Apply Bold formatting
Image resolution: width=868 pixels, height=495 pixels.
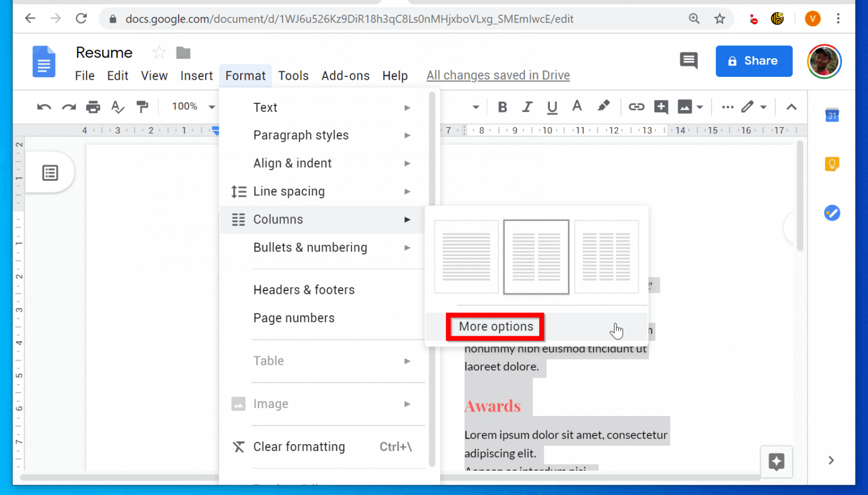(x=502, y=107)
